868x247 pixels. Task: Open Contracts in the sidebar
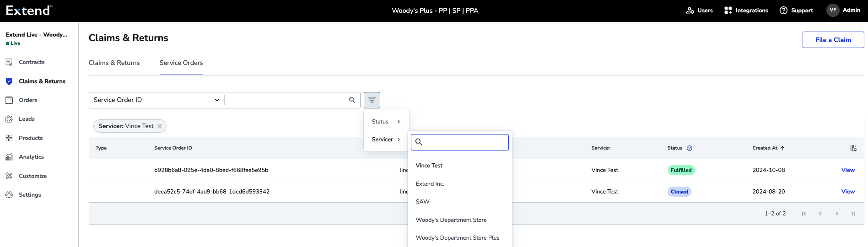[32, 62]
